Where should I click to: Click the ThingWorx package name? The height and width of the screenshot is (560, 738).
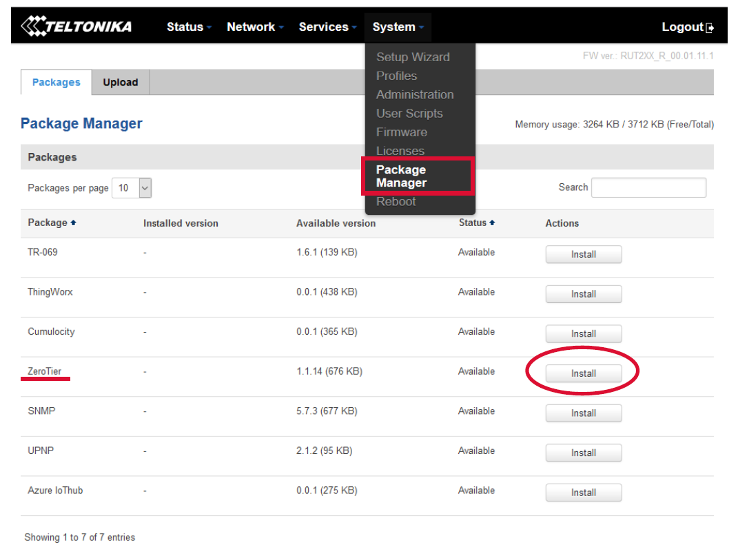(x=50, y=292)
